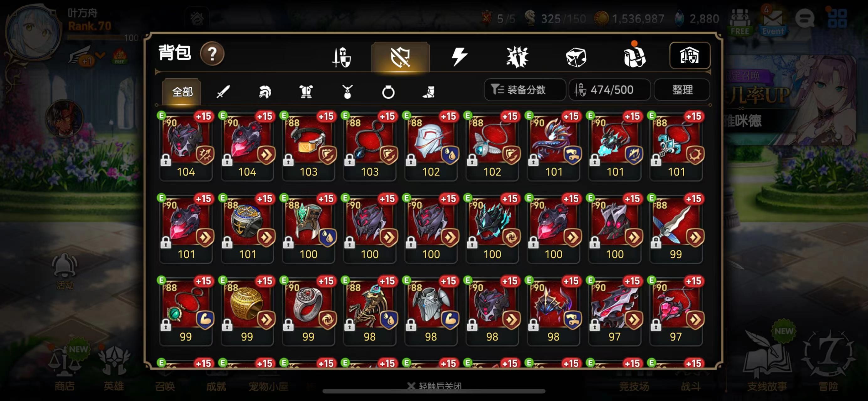Select the boots filter icon
Viewport: 868px width, 401px height.
coord(429,91)
